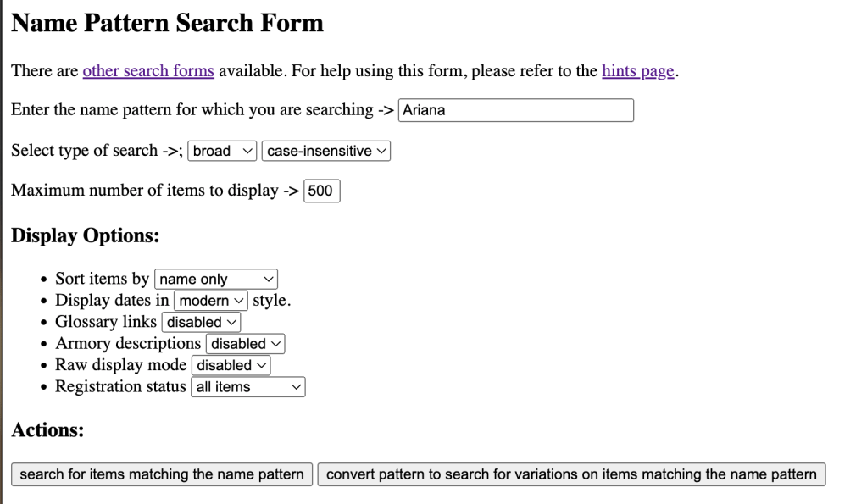Open the case-insensitive dropdown
Image resolution: width=867 pixels, height=504 pixels.
coord(326,151)
